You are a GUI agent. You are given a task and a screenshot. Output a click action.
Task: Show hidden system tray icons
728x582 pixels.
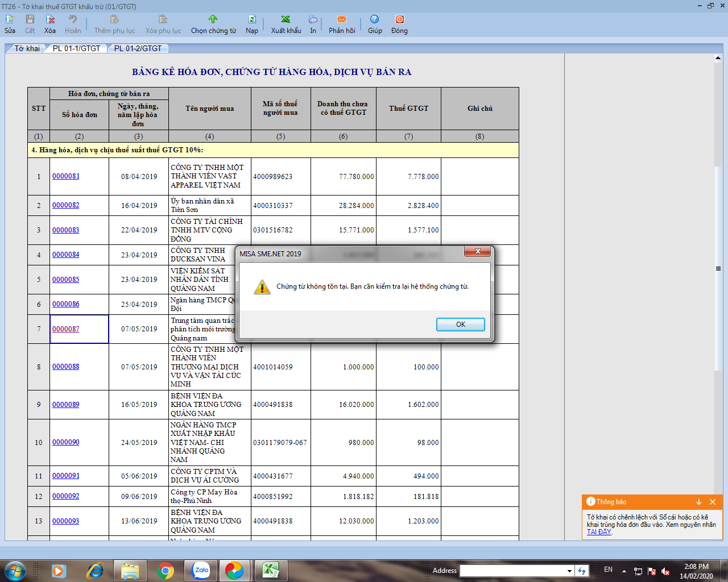pyautogui.click(x=624, y=571)
